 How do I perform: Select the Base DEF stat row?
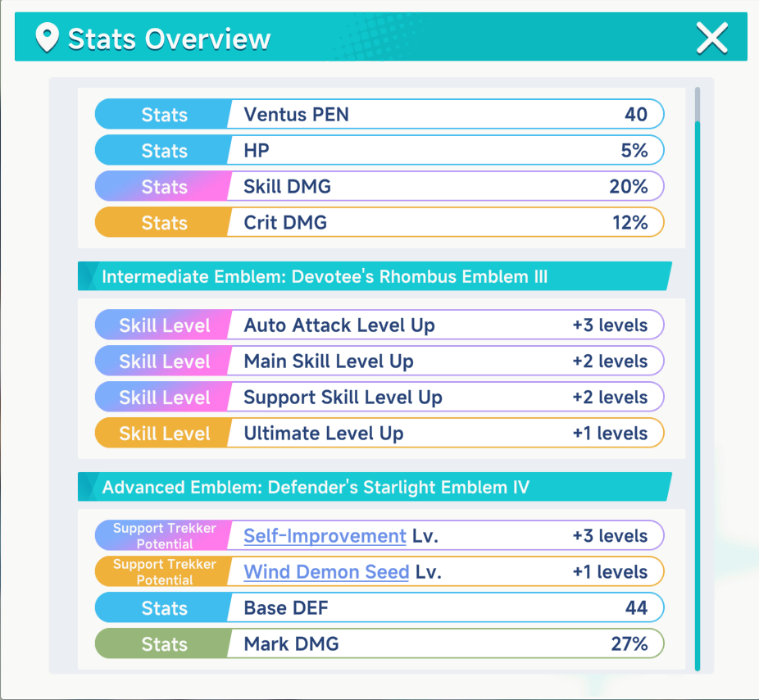pos(379,607)
